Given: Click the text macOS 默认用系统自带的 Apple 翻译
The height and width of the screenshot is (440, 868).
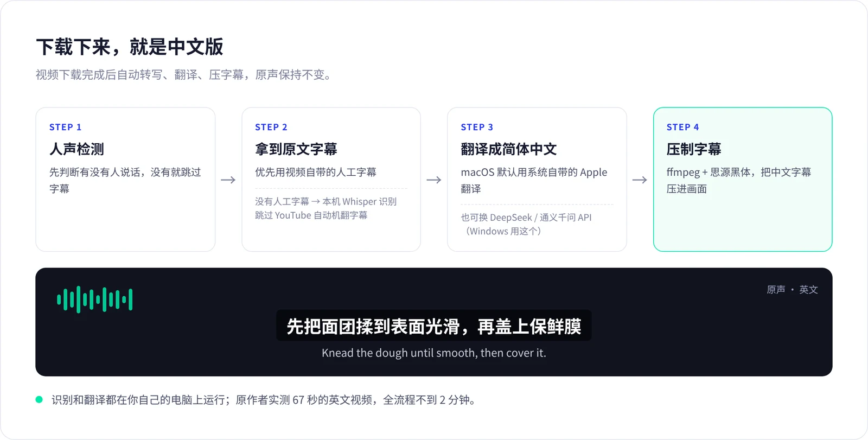Looking at the screenshot, I should tap(534, 180).
